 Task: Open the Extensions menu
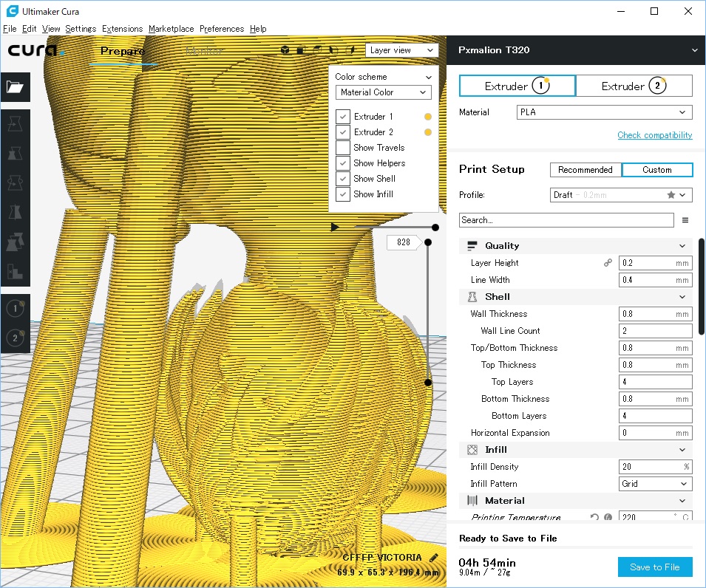pos(123,29)
